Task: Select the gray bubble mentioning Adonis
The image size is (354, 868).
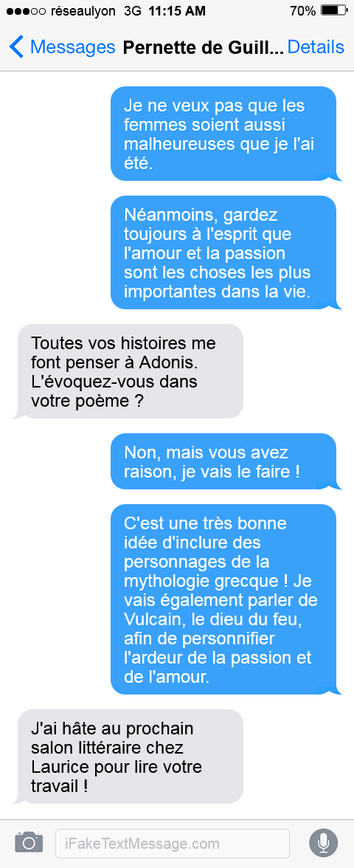Action: [x=131, y=371]
